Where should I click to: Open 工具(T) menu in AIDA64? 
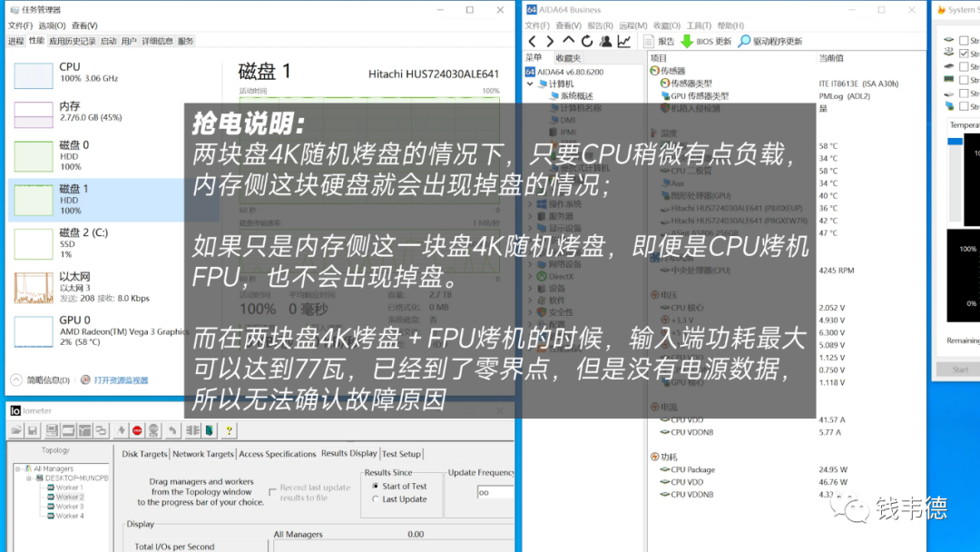point(699,25)
